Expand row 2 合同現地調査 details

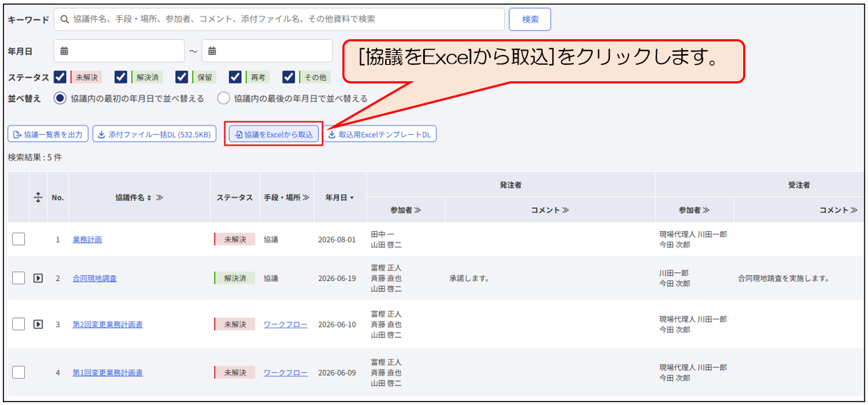pyautogui.click(x=39, y=278)
